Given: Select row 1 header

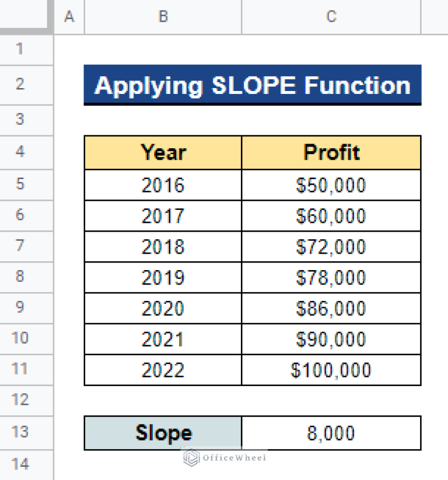Looking at the screenshot, I should click(20, 48).
